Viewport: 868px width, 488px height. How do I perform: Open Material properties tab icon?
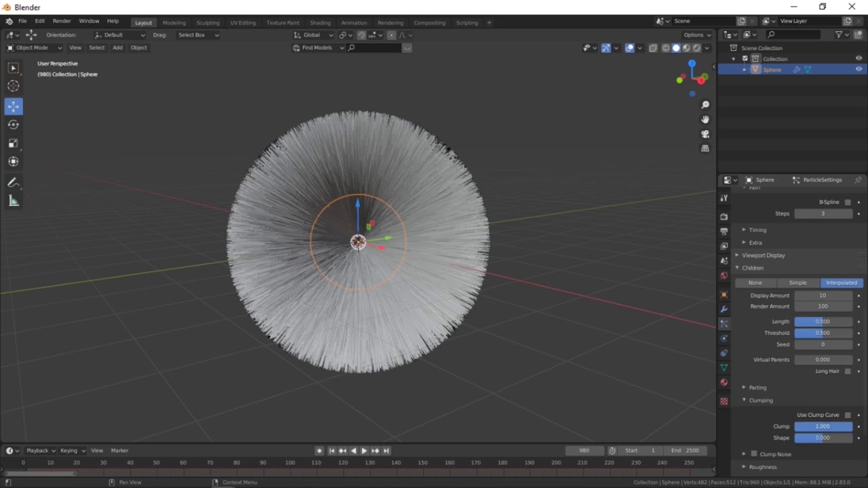point(724,382)
